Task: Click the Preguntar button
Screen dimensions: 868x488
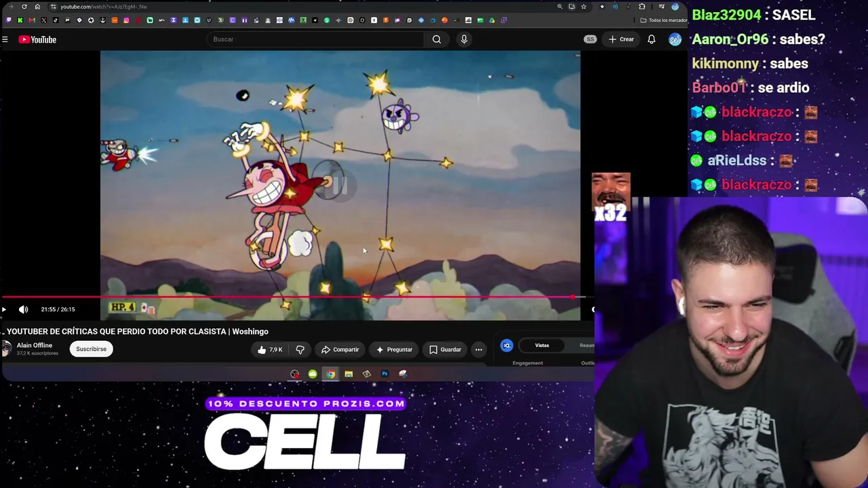Action: (x=394, y=350)
